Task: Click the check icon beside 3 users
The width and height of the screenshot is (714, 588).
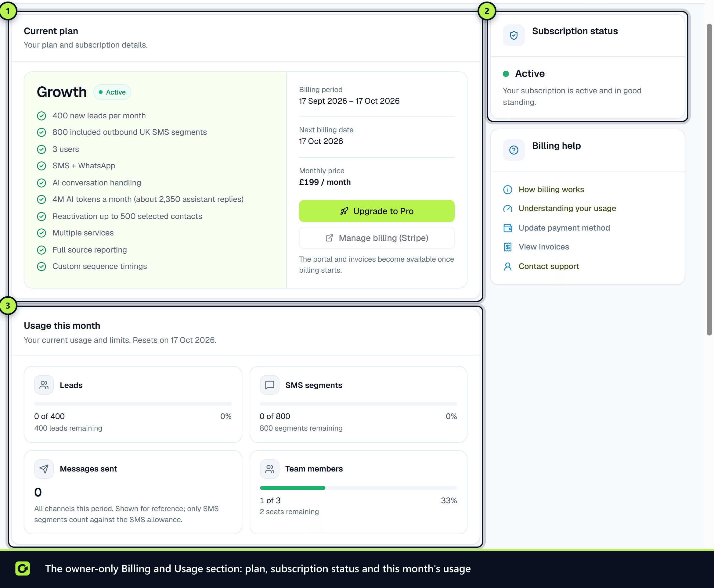Action: (x=41, y=149)
